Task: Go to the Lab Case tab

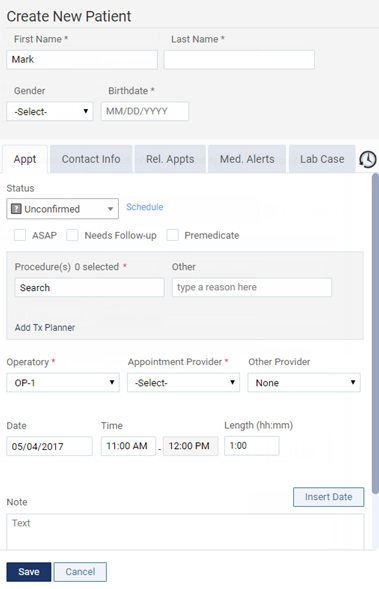Action: coord(322,159)
